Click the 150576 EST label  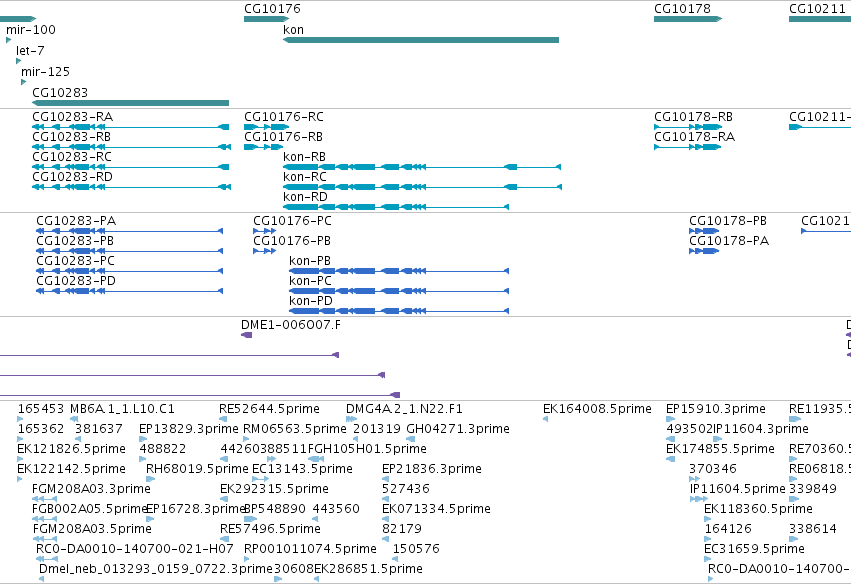416,549
